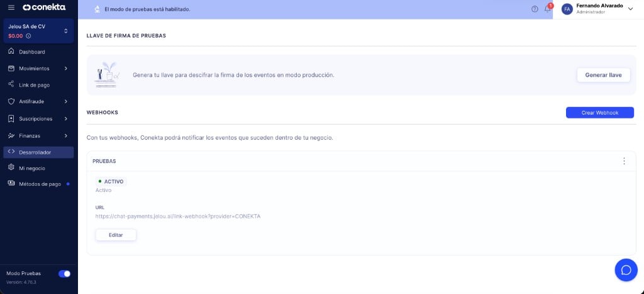Viewport: 644px width, 294px height.
Task: Click the Antifraude shield icon
Action: tap(11, 101)
